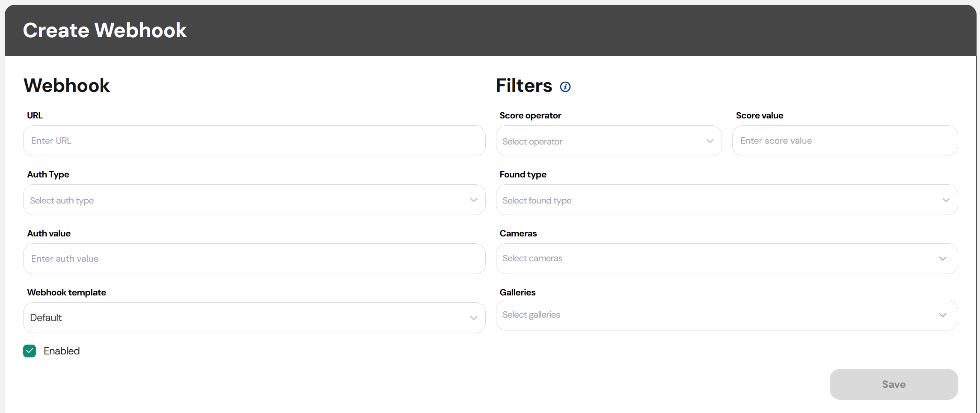Expand the Cameras selection dropdown
Image resolution: width=980 pixels, height=413 pixels.
pos(726,259)
